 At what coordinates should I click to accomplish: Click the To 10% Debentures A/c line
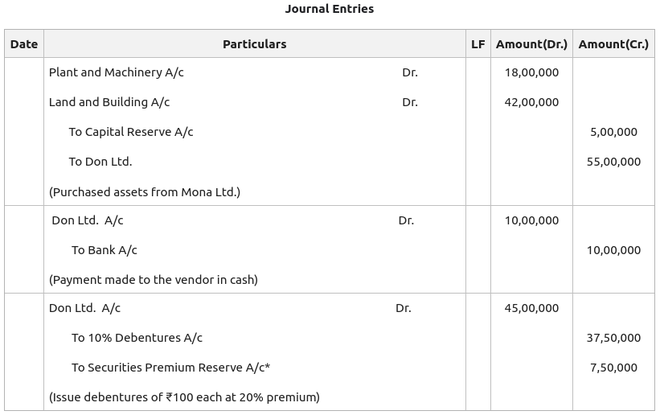coord(136,338)
